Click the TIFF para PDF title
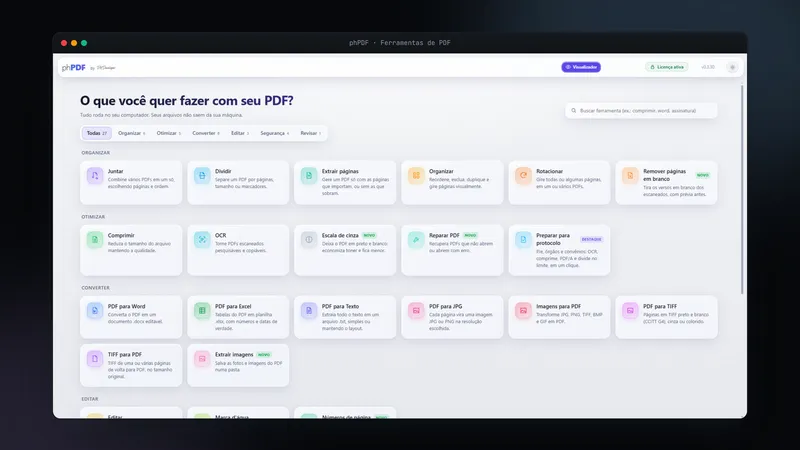800x450 pixels. click(124, 354)
